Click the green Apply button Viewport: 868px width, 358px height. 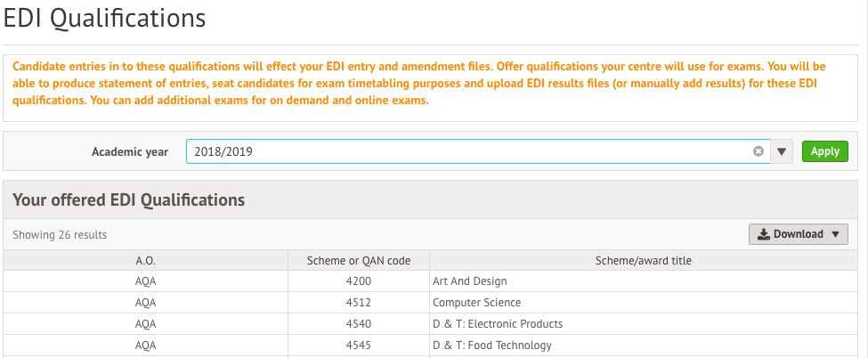pyautogui.click(x=824, y=151)
